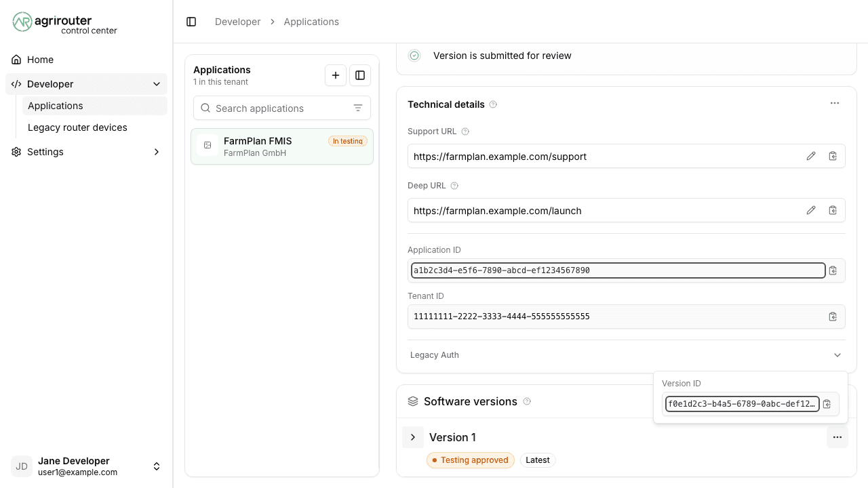Click the Home house icon

(16, 60)
